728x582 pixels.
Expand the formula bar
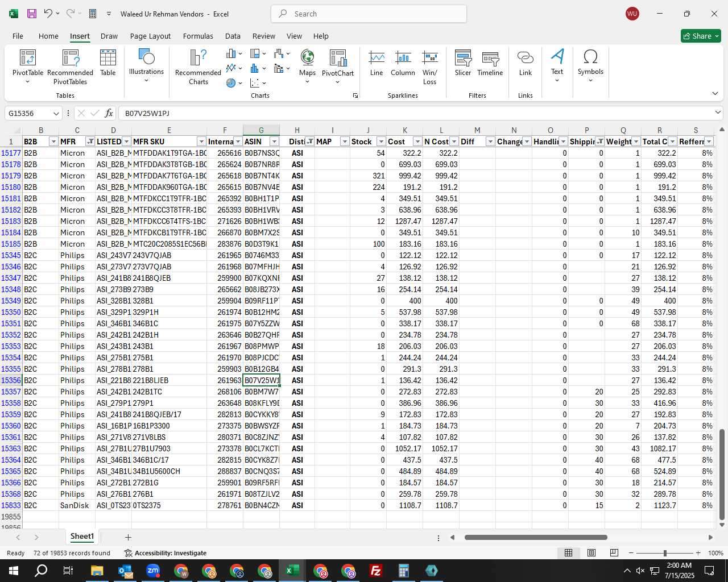click(x=718, y=113)
